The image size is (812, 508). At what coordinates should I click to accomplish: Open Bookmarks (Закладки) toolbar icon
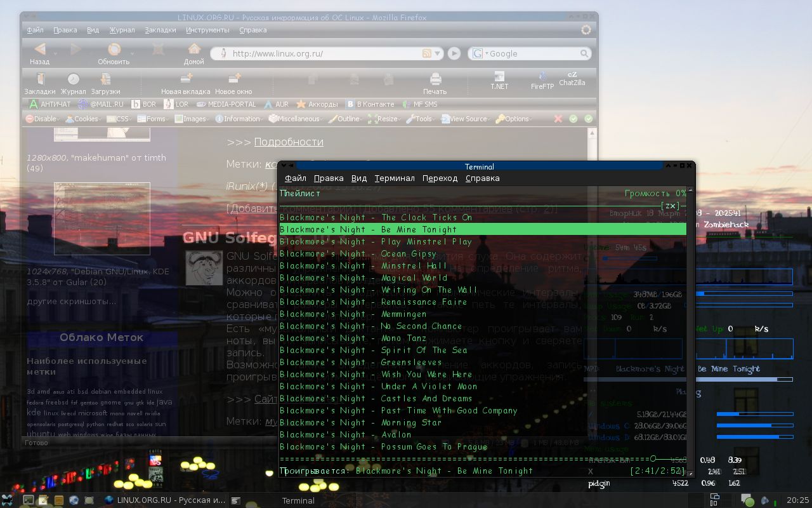click(40, 79)
